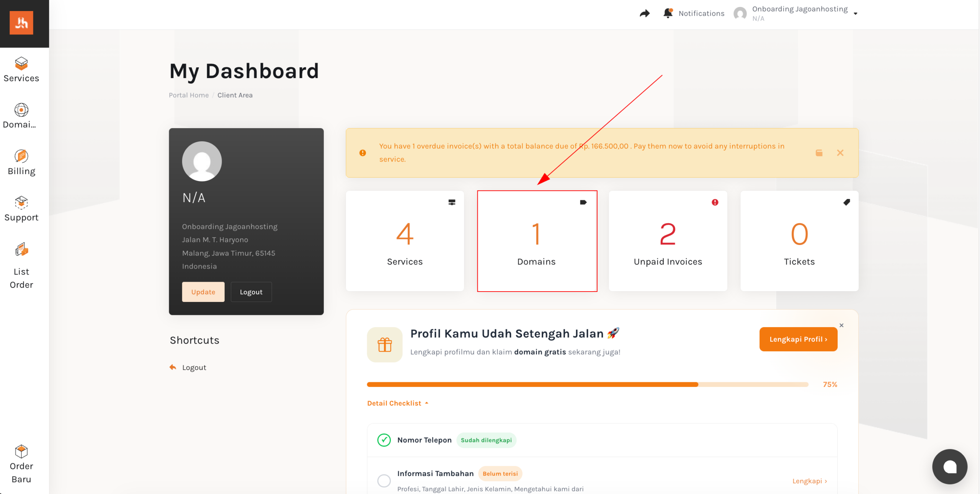Click the Sudah dilengkapi status badge
This screenshot has width=980, height=494.
486,440
